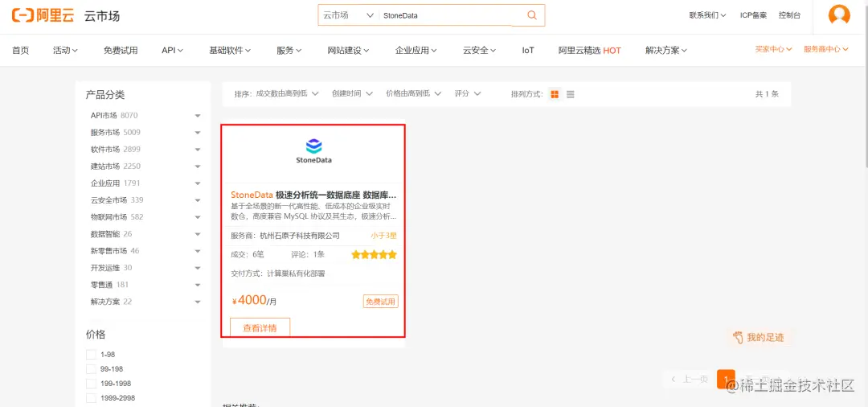Select page 1 in pagination
Viewport: 868px width, 407px height.
(x=726, y=380)
